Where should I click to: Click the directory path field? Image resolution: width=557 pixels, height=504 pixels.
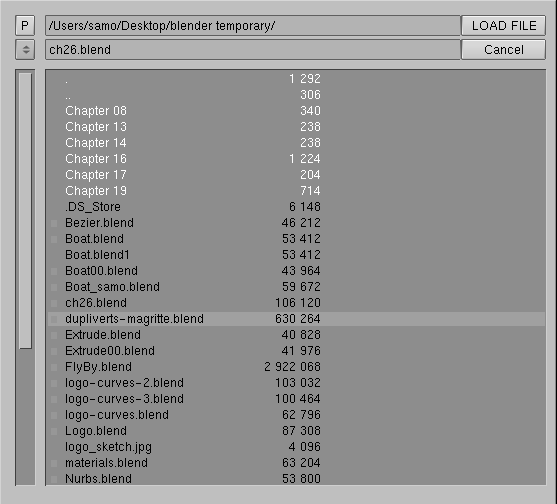tap(253, 26)
